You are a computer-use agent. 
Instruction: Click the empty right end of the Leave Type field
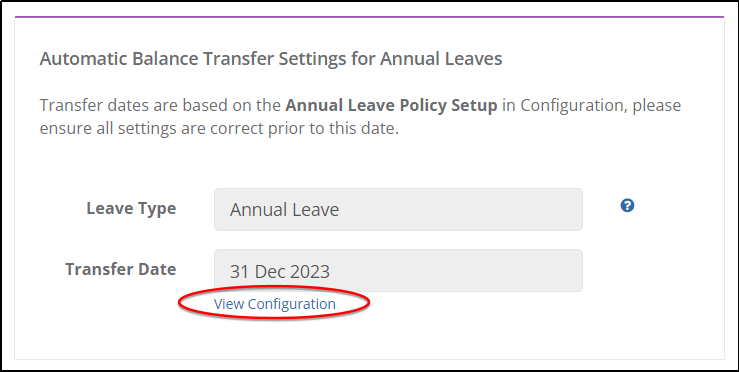pyautogui.click(x=518, y=210)
